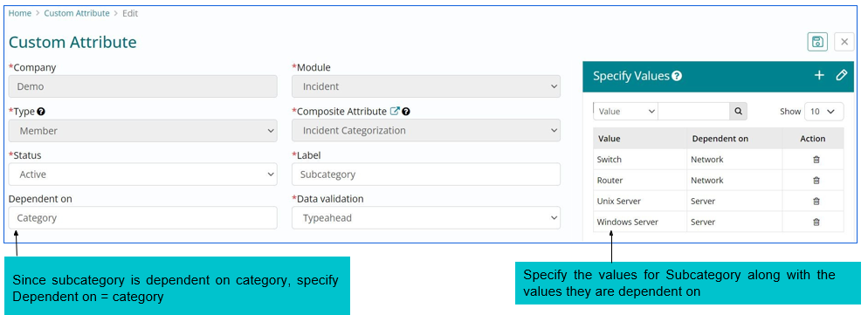Delete the Router value row

[x=816, y=181]
